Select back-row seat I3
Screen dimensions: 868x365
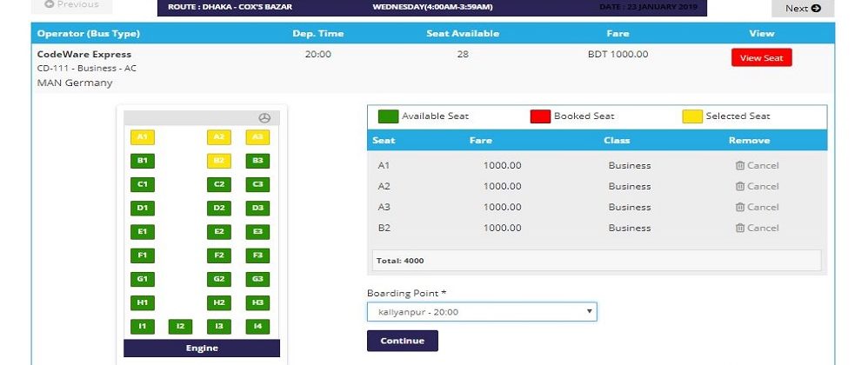tap(219, 327)
